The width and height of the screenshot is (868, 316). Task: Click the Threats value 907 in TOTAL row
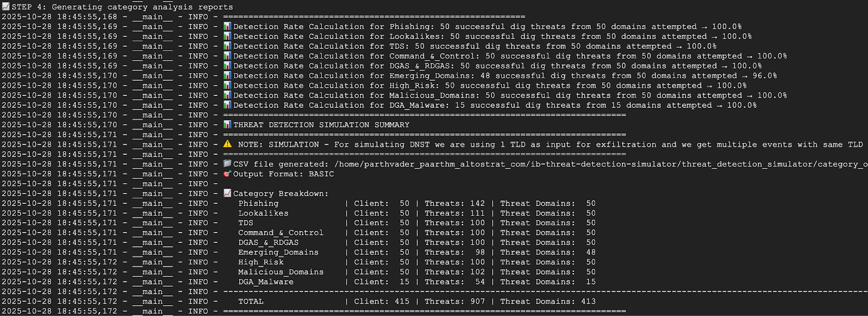477,301
